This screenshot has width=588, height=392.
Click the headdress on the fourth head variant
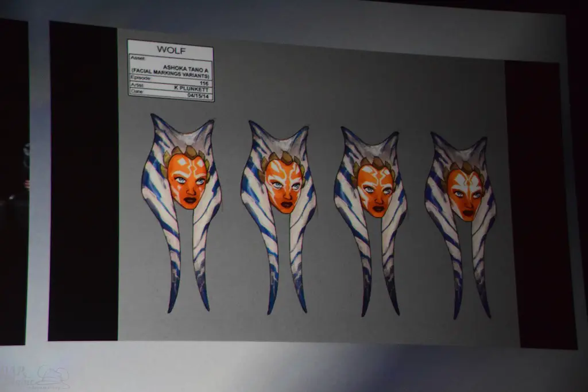464,165
